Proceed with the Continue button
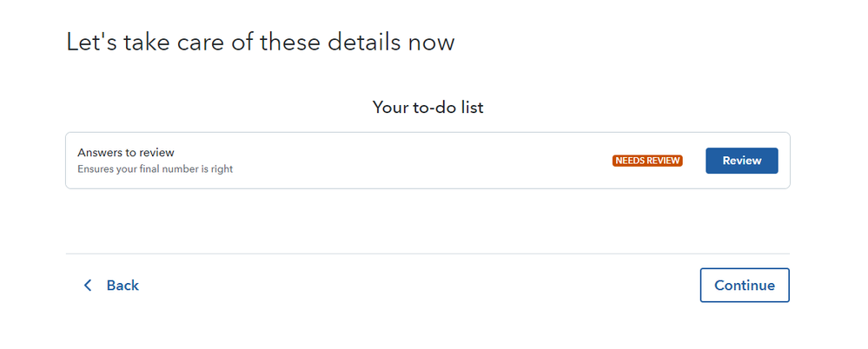Screen dimensions: 868x349 pyautogui.click(x=745, y=286)
